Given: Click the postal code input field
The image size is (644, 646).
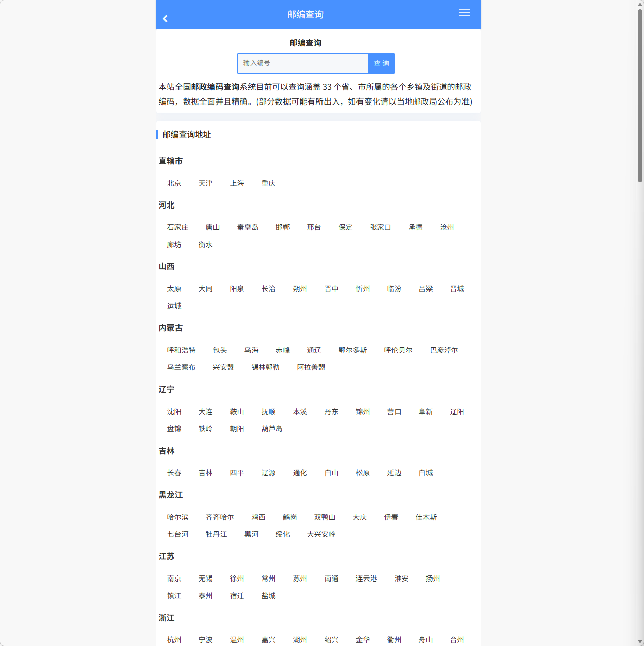Looking at the screenshot, I should [303, 63].
